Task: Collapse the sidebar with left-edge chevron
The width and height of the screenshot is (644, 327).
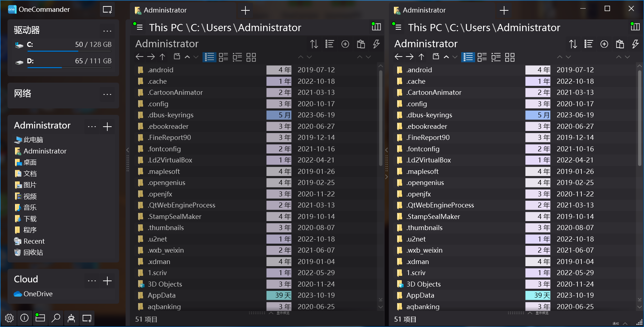Action: pyautogui.click(x=128, y=150)
